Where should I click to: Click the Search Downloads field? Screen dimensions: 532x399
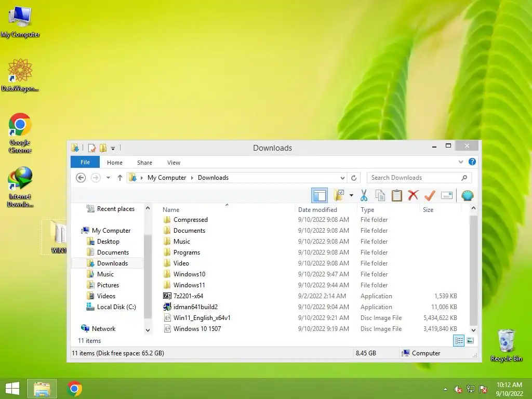pos(419,178)
